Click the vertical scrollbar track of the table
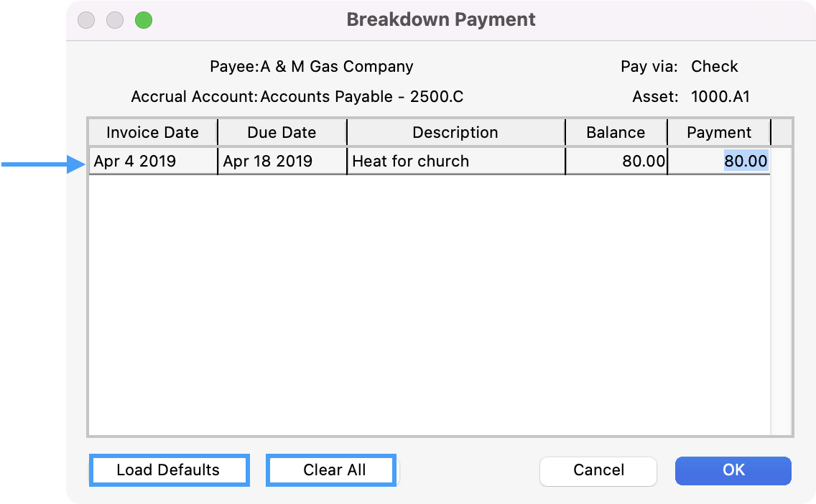816x504 pixels. click(782, 302)
